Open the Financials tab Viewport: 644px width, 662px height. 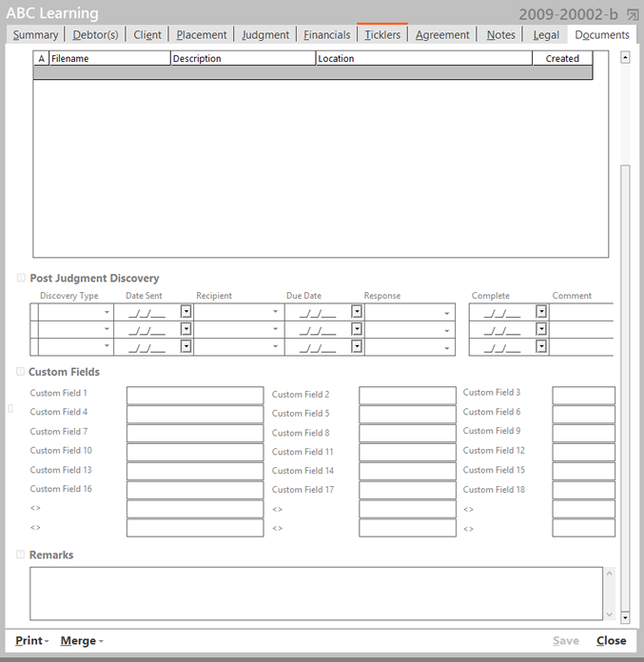327,34
